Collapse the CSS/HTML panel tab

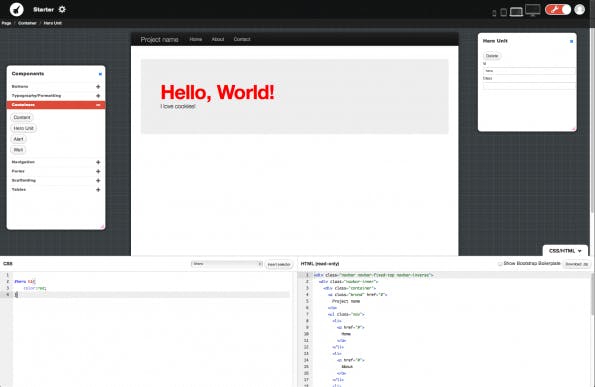565,251
